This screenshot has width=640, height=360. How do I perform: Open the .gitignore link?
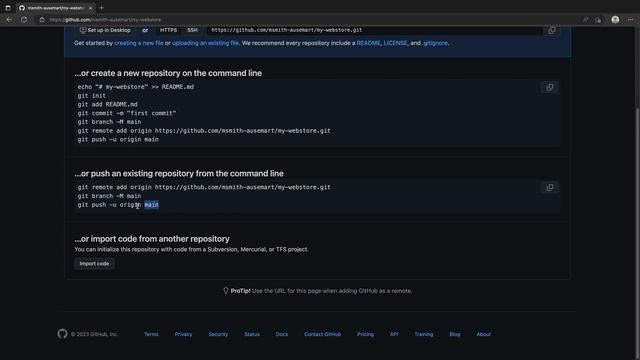pos(435,43)
